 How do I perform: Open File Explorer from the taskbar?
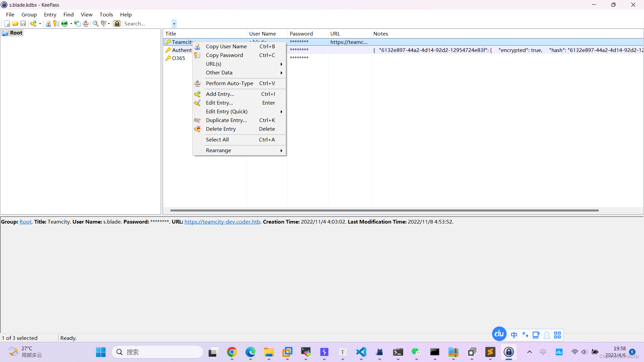[x=269, y=352]
